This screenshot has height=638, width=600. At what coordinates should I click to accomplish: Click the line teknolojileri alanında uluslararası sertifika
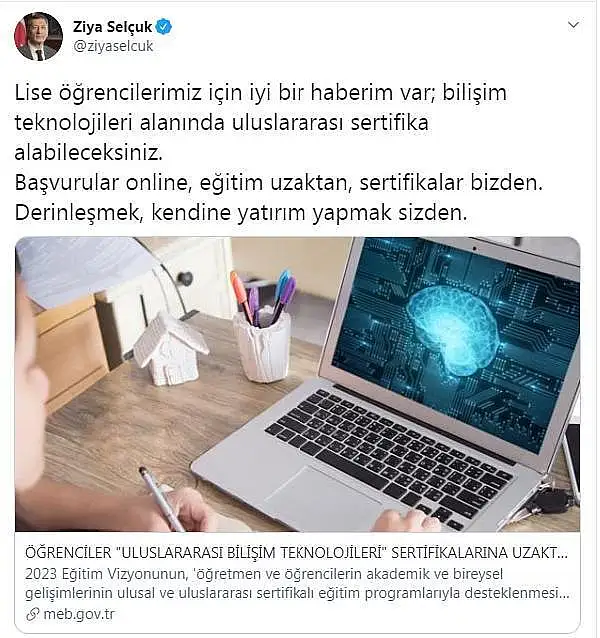[x=222, y=123]
